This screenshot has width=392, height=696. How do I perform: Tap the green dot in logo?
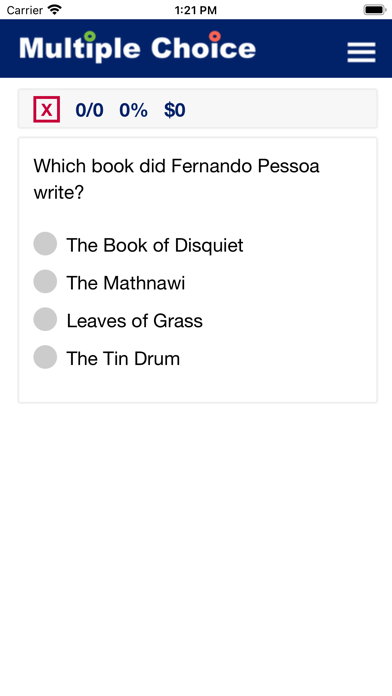(90, 36)
